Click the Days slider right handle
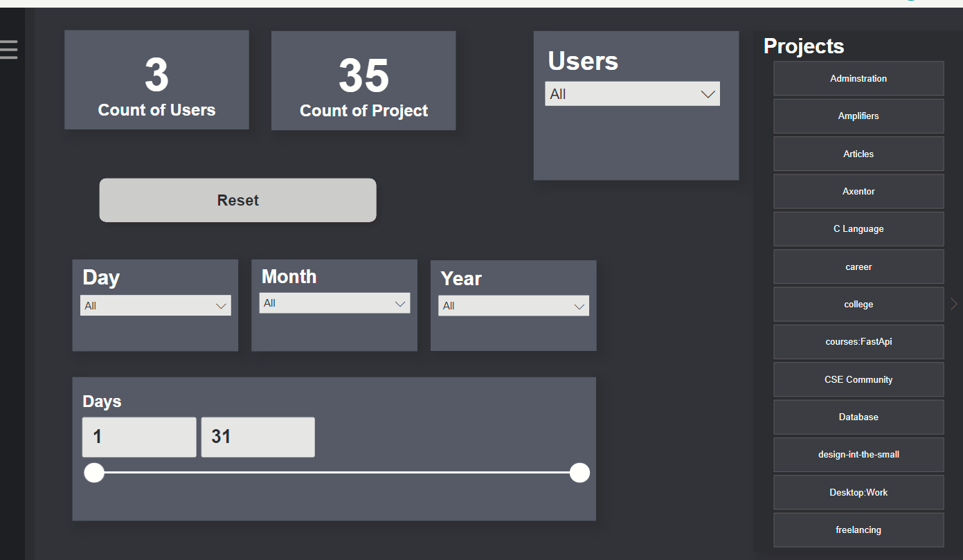963x560 pixels. [579, 473]
